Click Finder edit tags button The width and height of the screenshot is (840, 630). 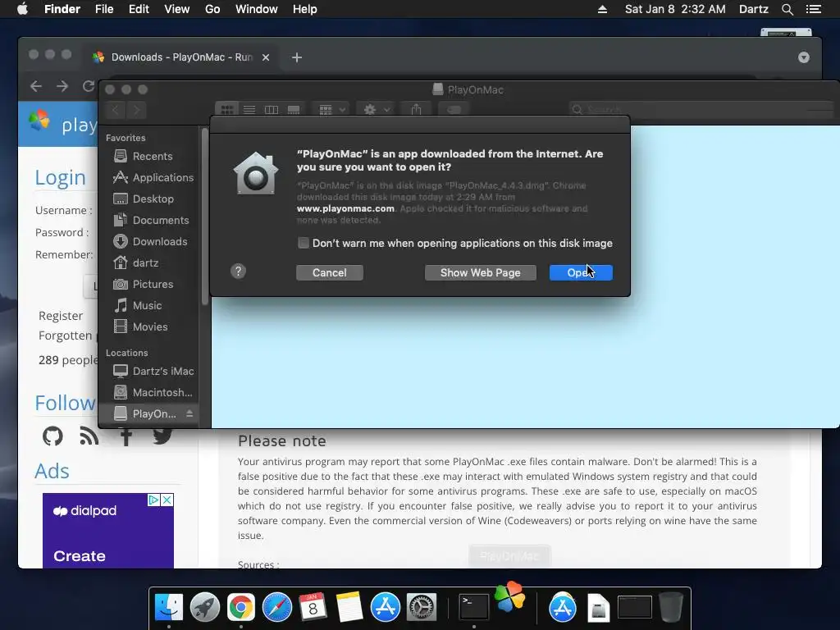(x=454, y=110)
